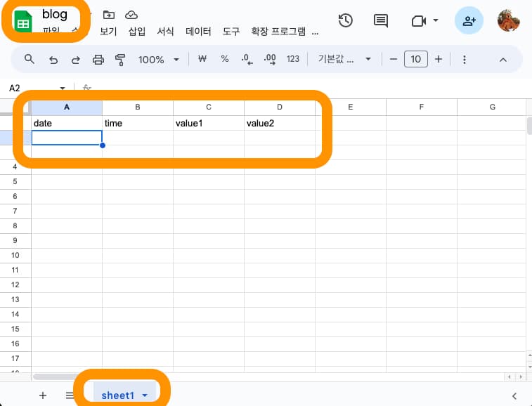
Task: Increase the font size with plus
Action: (x=439, y=60)
